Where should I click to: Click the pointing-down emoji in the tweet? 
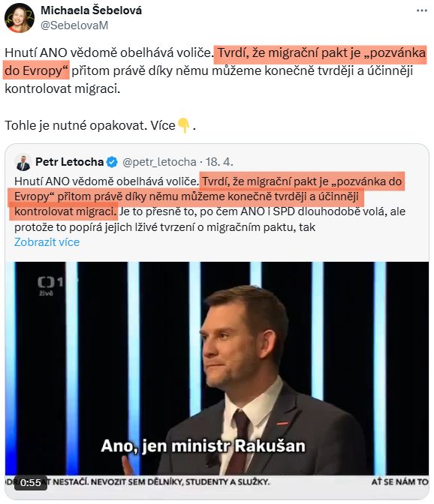[x=184, y=125]
